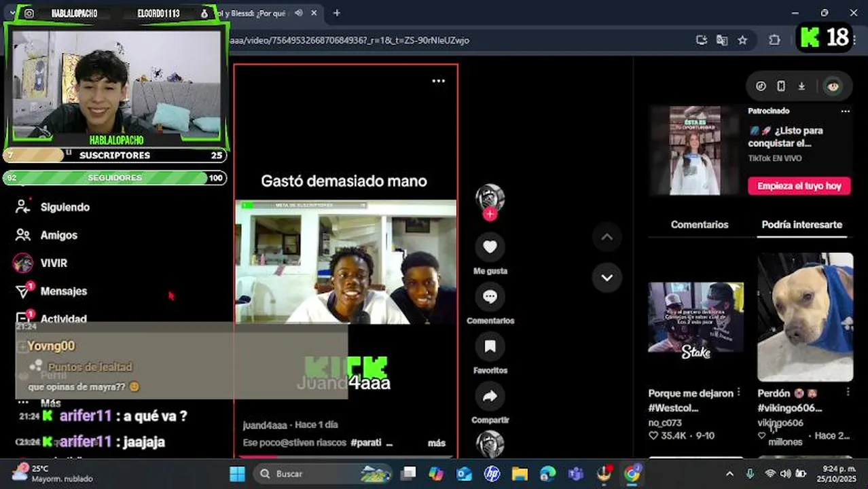Open the dog 'Perdón' video thumbnail
Screen dimensions: 868x489
click(806, 317)
